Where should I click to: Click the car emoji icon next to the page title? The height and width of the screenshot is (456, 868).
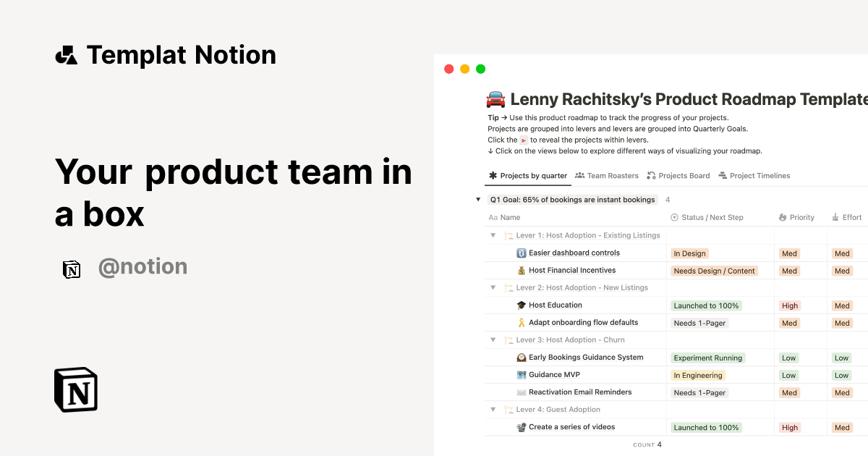click(x=494, y=98)
